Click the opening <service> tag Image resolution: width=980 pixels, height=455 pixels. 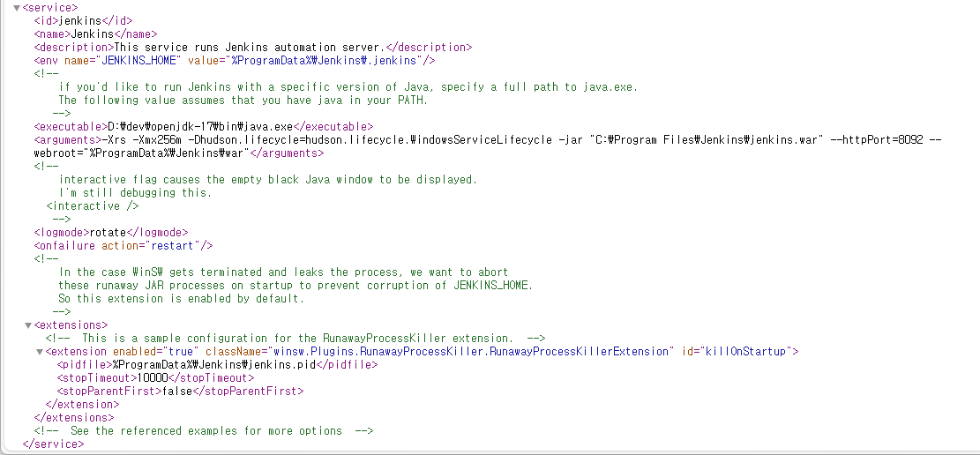coord(50,8)
